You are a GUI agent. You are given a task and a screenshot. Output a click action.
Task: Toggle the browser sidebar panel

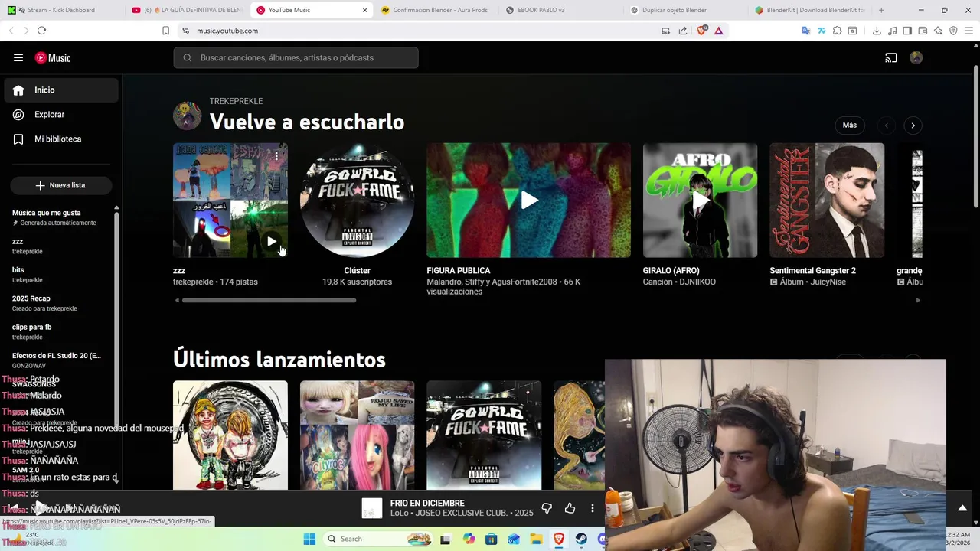pyautogui.click(x=907, y=31)
